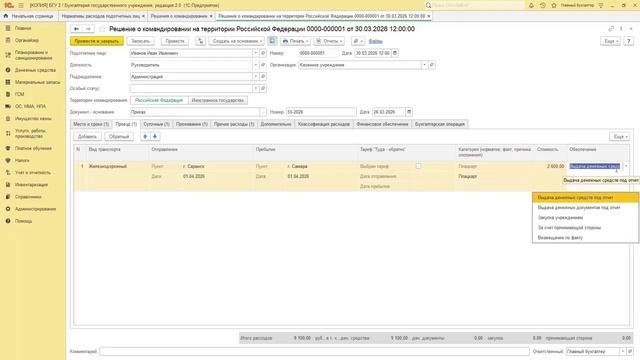Expand the Подразделение dropdown
This screenshot has width=640, height=360.
256,77
